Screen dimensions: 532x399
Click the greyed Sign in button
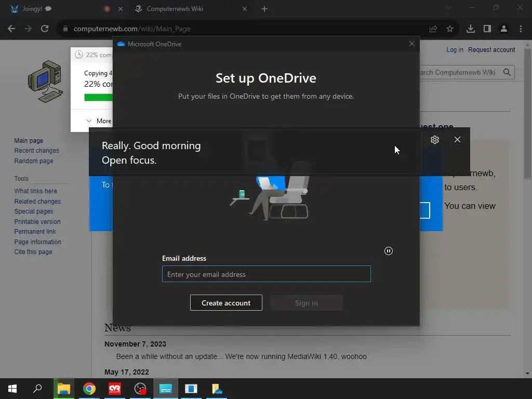307,303
